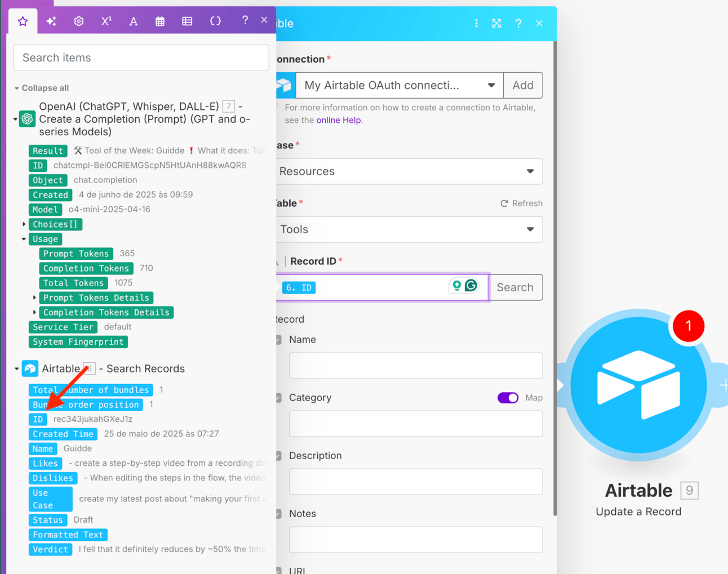Viewport: 728px width, 574px height.
Task: Collapse the Airtable Search Records section
Action: pyautogui.click(x=16, y=369)
